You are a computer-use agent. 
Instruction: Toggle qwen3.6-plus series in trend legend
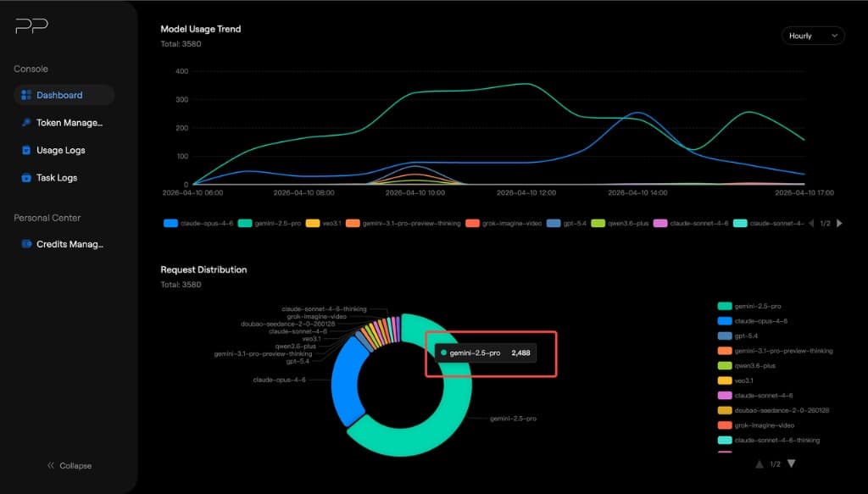click(620, 224)
